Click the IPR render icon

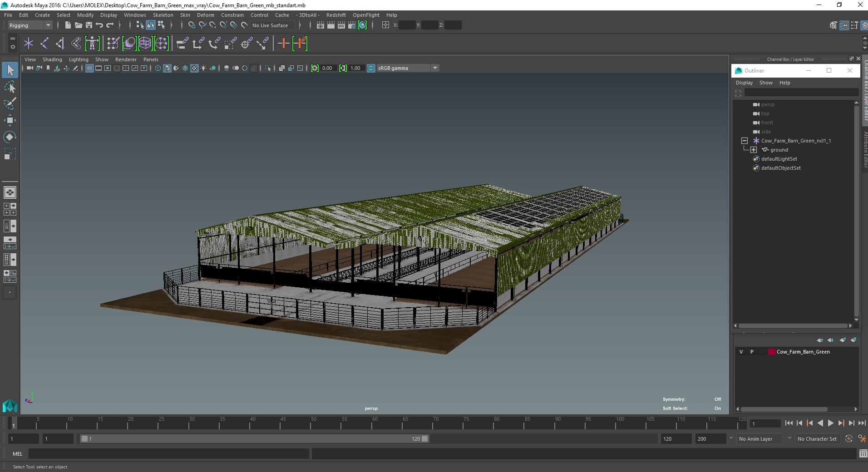tap(341, 25)
